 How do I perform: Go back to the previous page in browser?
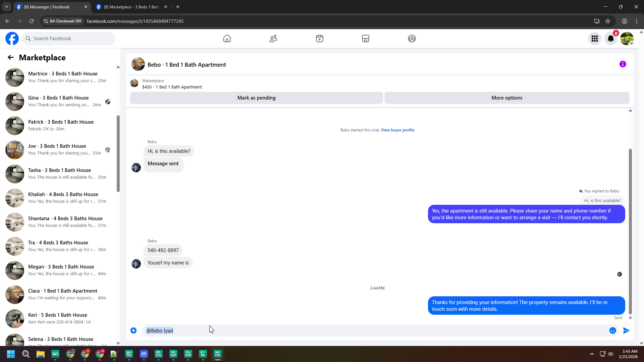click(x=7, y=21)
